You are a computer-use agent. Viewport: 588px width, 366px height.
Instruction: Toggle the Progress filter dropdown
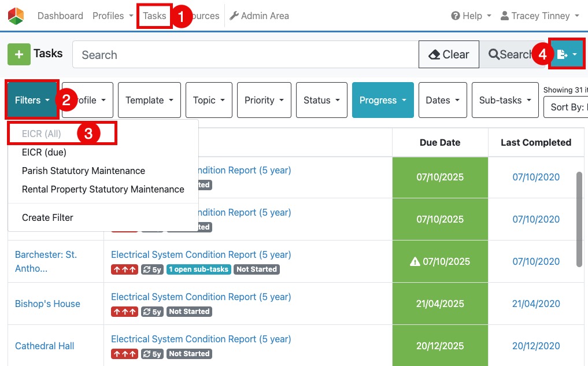coord(382,100)
